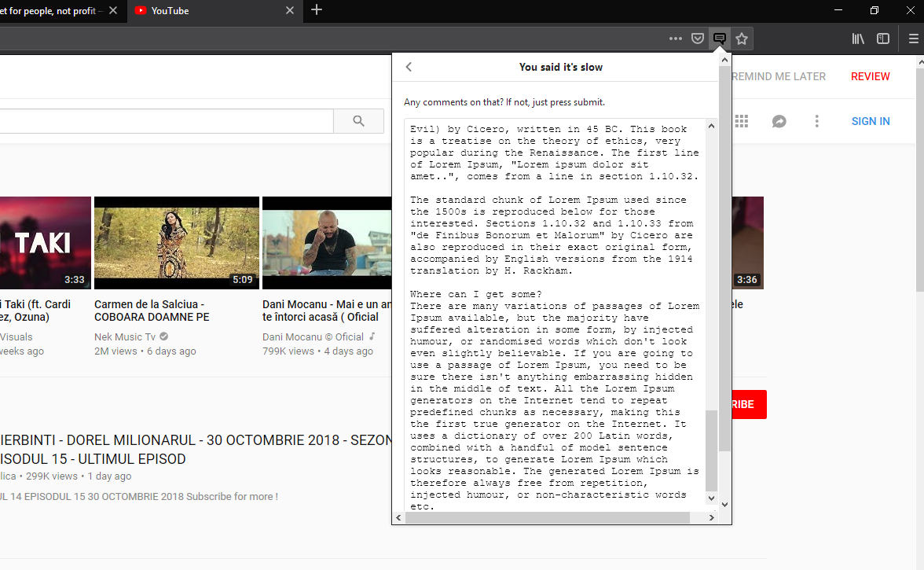Open a new browser tab
Screen dimensions: 924x570
pos(316,11)
